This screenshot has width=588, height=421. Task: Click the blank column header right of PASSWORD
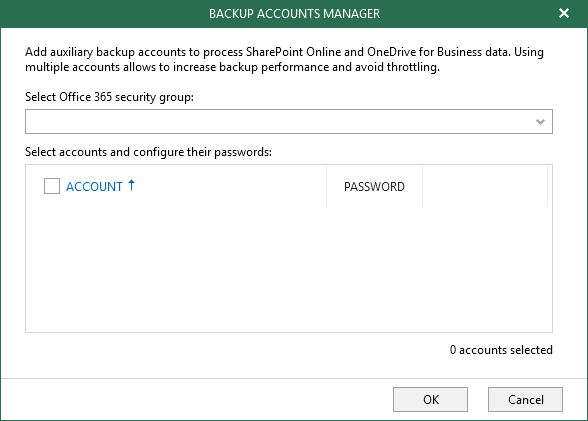[485, 186]
